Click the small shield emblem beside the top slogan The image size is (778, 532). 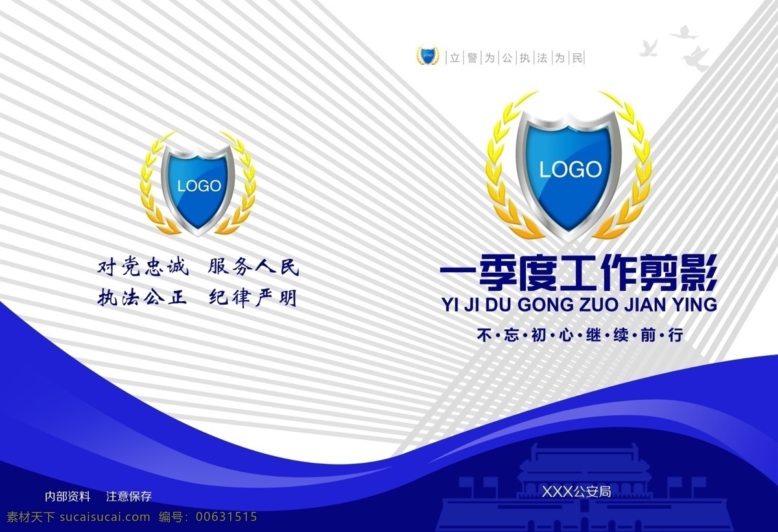coord(427,56)
